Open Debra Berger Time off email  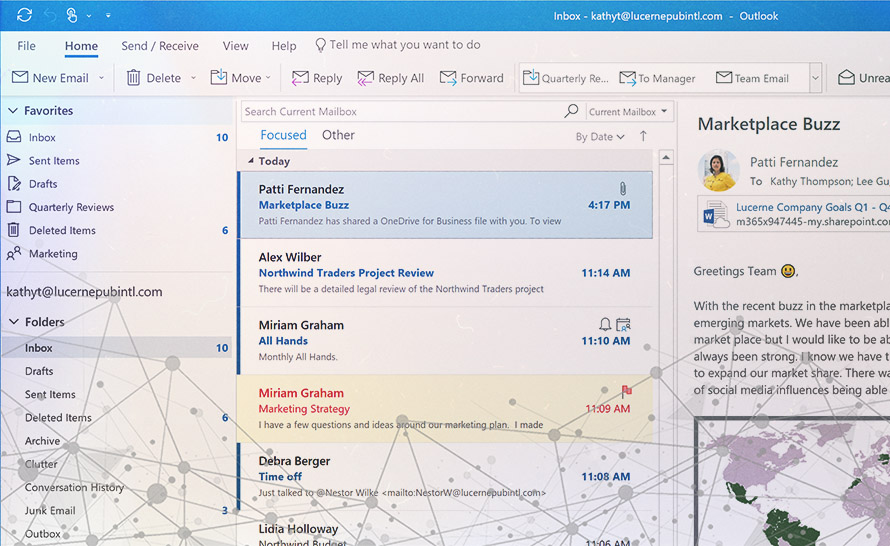[x=445, y=477]
